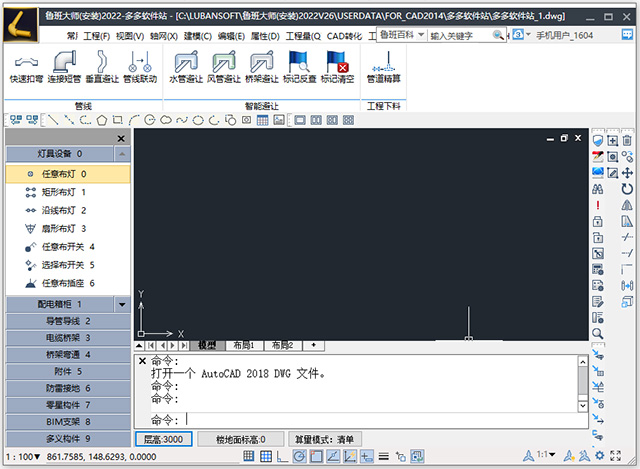Open the 编辑(E) menu
The image size is (640, 469).
pyautogui.click(x=231, y=36)
